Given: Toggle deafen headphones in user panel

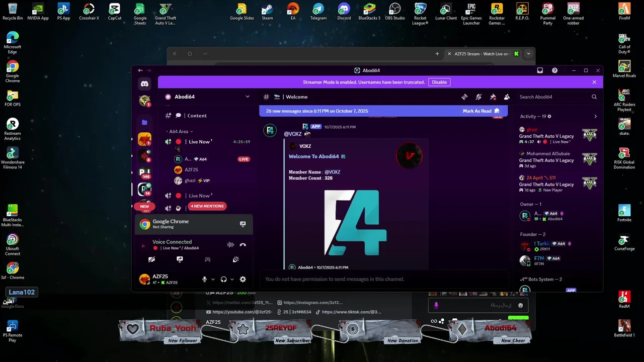Looking at the screenshot, I should (223, 280).
